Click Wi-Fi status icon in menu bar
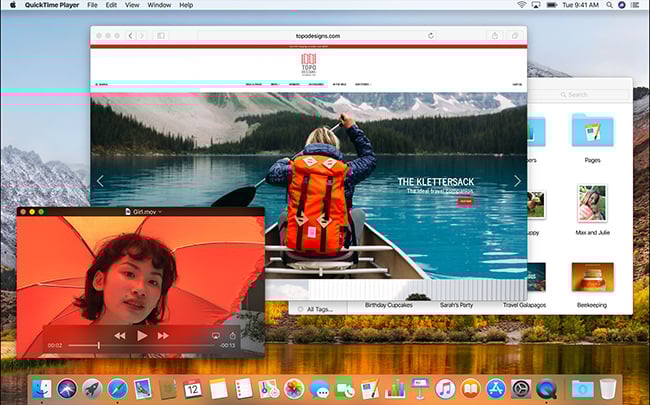The width and height of the screenshot is (650, 405). (521, 5)
